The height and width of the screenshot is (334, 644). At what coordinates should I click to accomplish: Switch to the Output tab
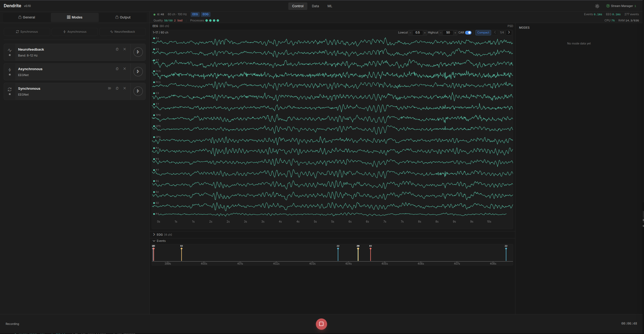123,17
